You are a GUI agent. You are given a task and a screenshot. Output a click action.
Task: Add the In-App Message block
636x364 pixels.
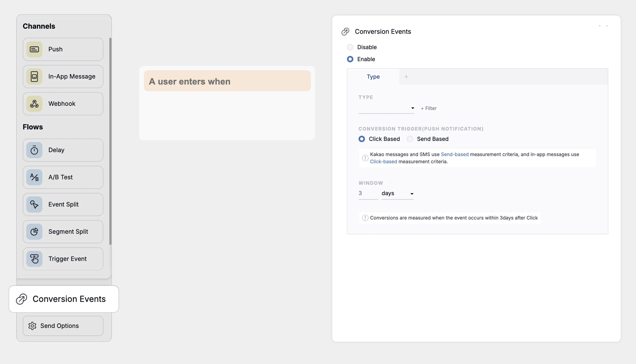[x=63, y=76]
